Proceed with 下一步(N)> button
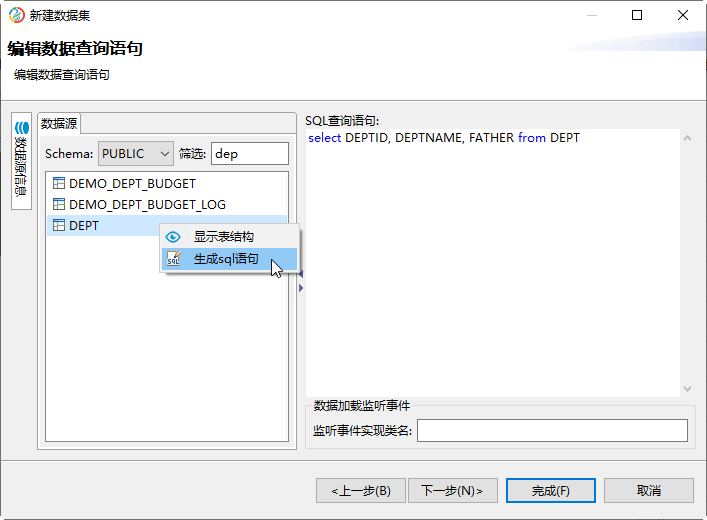Screen dimensions: 707x520 click(452, 490)
